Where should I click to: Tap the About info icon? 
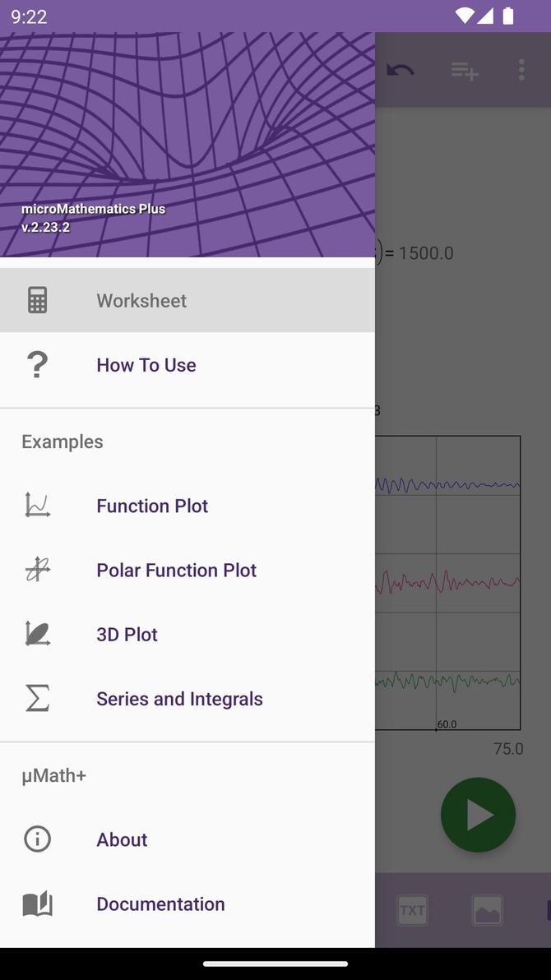point(37,839)
